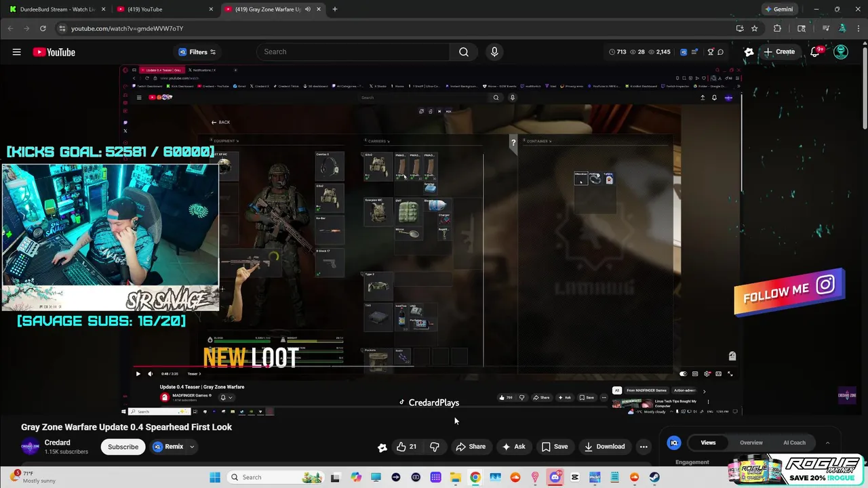Screen dimensions: 868x488
Task: Open the Create menu
Action: coord(778,52)
